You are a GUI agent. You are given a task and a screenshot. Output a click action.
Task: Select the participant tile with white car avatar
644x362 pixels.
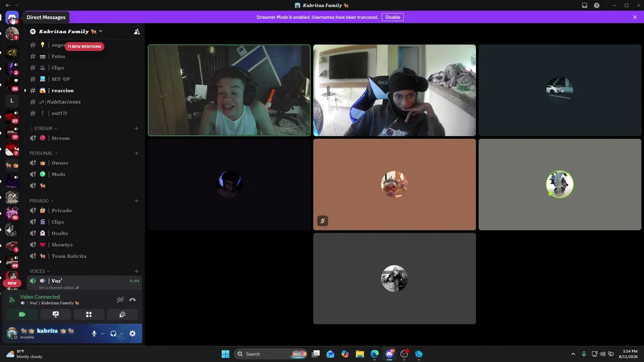pos(560,90)
